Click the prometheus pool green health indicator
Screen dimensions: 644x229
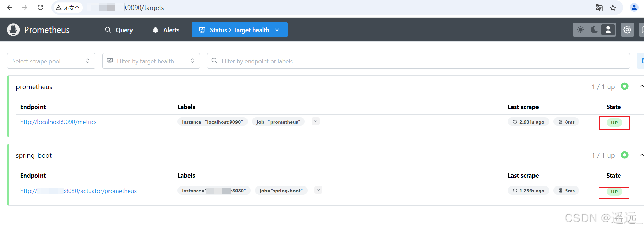(x=625, y=86)
